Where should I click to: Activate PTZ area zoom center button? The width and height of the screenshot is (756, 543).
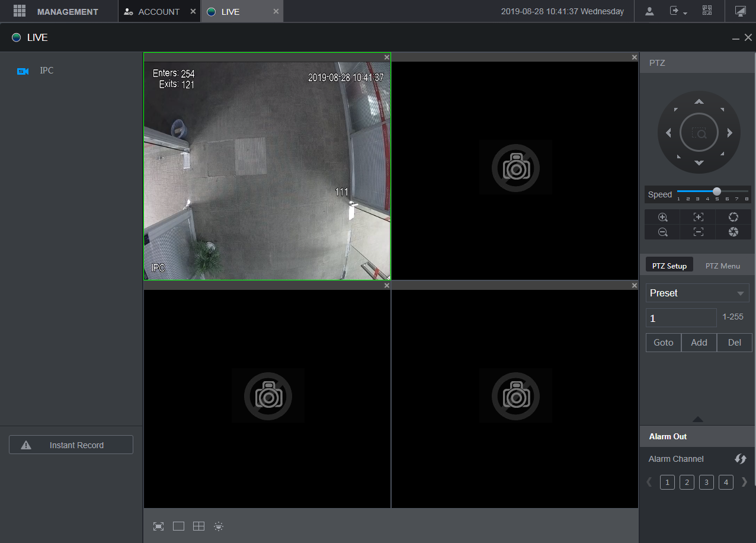point(699,133)
